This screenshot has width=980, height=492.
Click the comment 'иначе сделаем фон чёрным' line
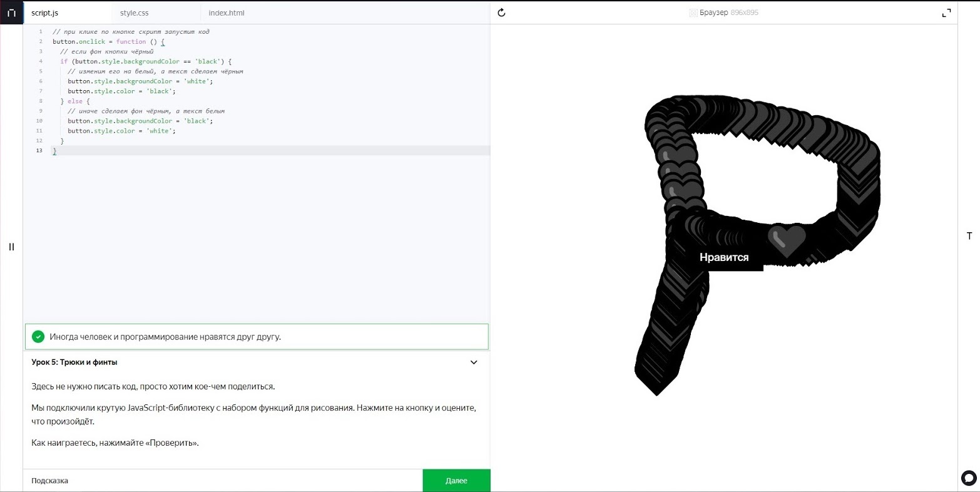click(x=146, y=111)
